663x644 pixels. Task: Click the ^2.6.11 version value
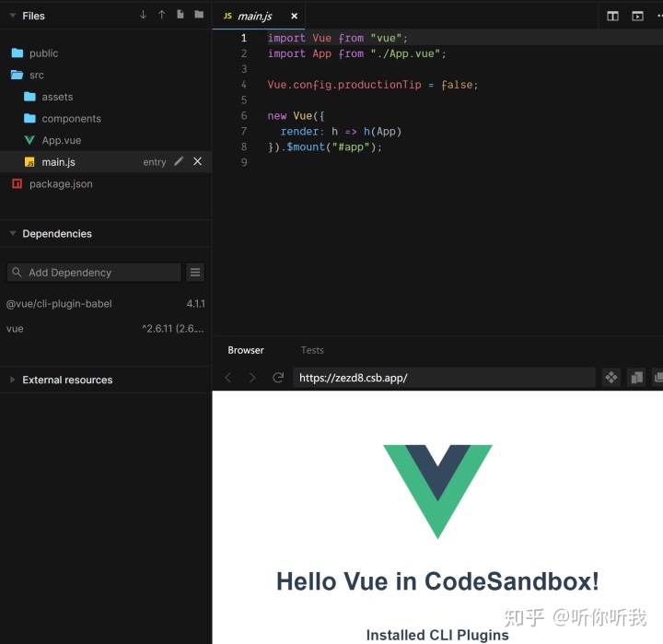pos(173,329)
